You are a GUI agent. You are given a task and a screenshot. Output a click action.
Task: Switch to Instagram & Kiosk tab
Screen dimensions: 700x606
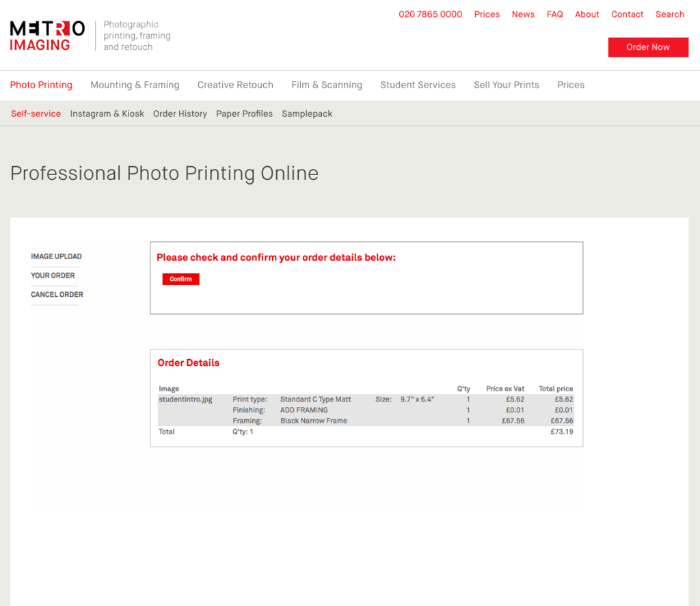tap(107, 114)
